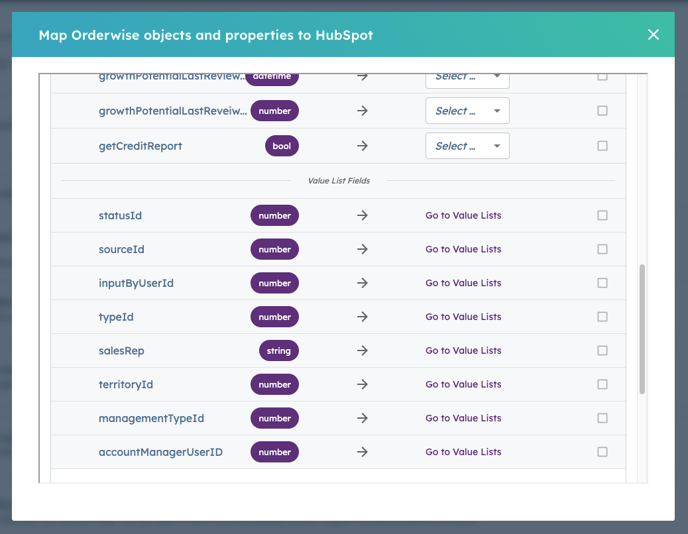Click the typeId property name
The image size is (688, 534).
(116, 317)
